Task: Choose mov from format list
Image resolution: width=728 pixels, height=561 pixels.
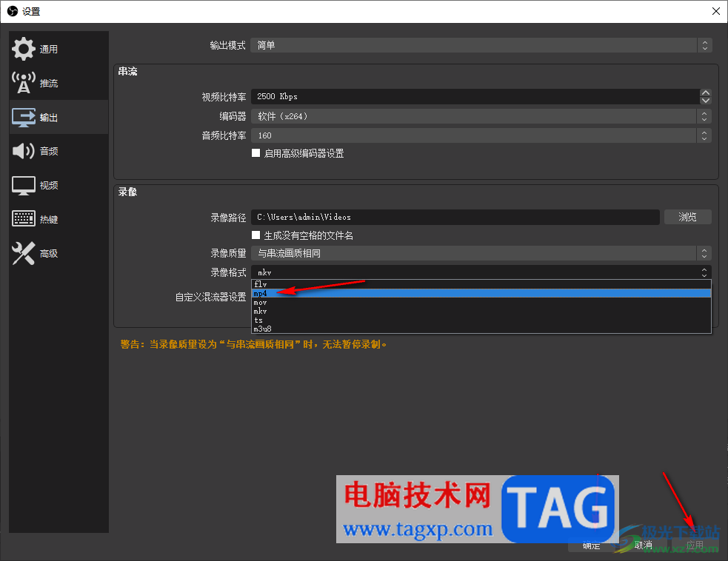Action: pos(481,302)
